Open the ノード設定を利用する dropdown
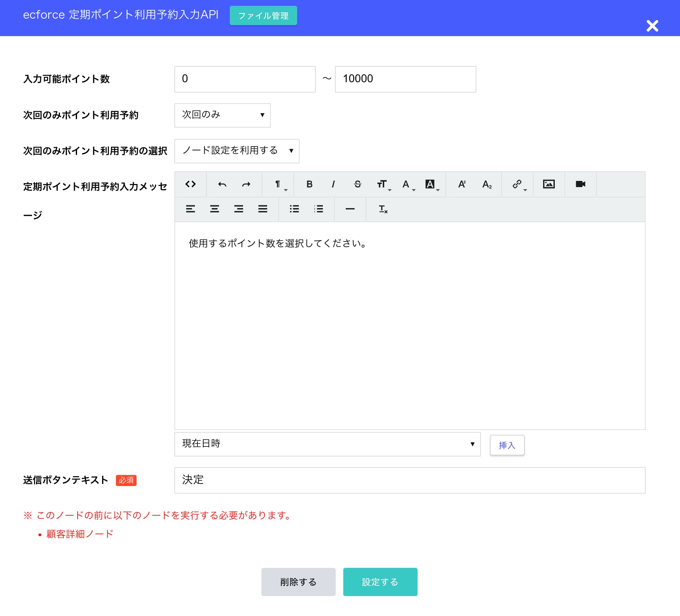The width and height of the screenshot is (680, 616). tap(237, 151)
